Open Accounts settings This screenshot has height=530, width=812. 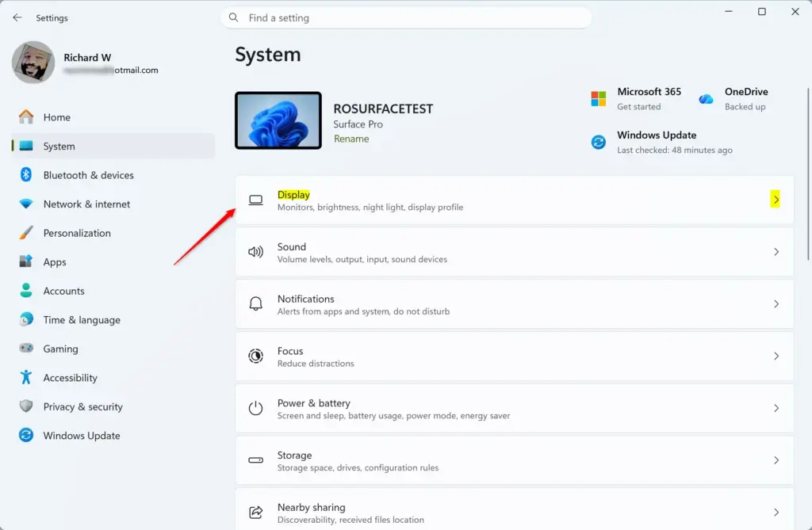point(113,291)
